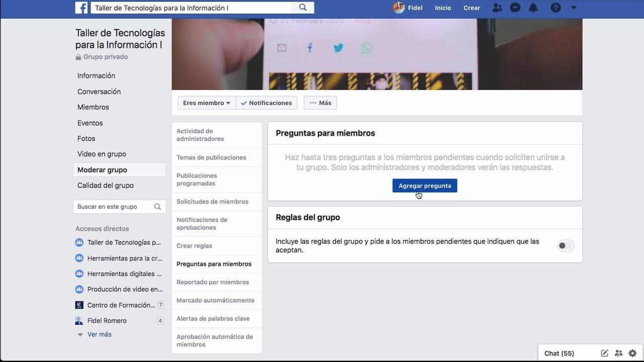Open 'Producción de video en...' shortcut text
This screenshot has height=362, width=644.
tap(125, 289)
